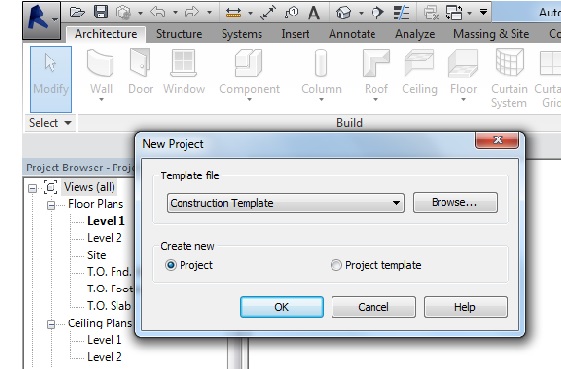Collapse the Floor Plans tree node
This screenshot has width=561, height=369.
click(x=51, y=205)
